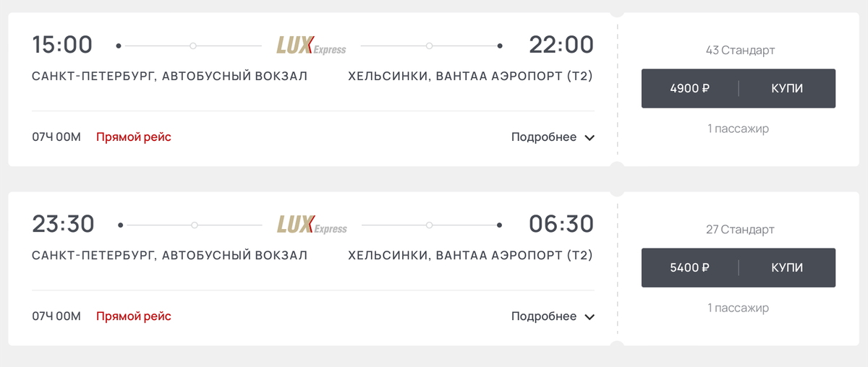
Task: Click the arrival dot before the 06:30 time
Action: tap(500, 225)
